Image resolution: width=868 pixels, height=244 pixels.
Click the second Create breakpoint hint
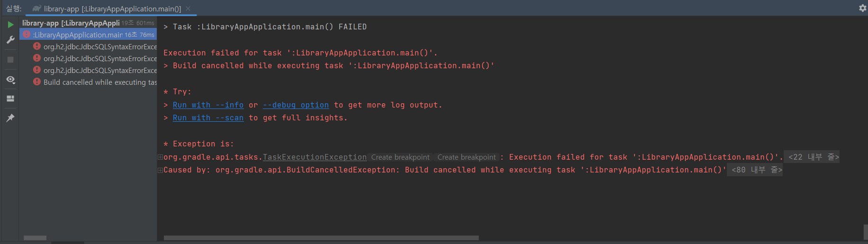coord(466,157)
